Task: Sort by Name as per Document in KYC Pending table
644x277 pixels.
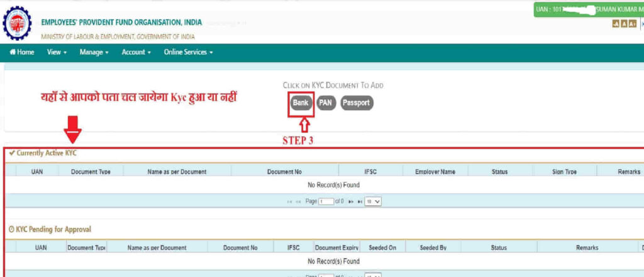Action: (157, 248)
